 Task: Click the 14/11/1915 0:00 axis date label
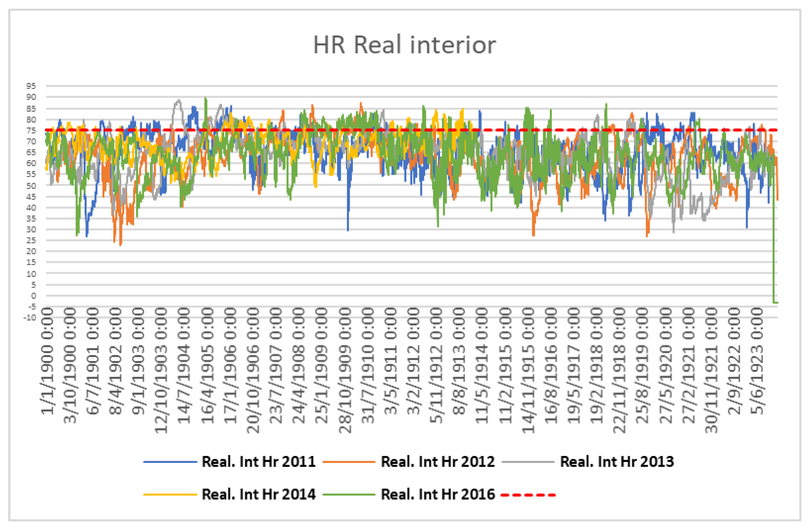528,370
